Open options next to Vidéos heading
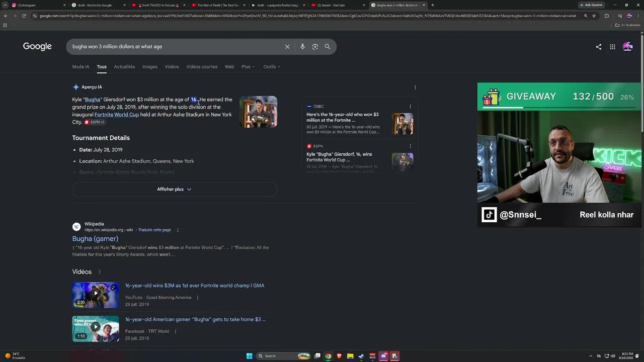The image size is (644, 362). point(100,272)
